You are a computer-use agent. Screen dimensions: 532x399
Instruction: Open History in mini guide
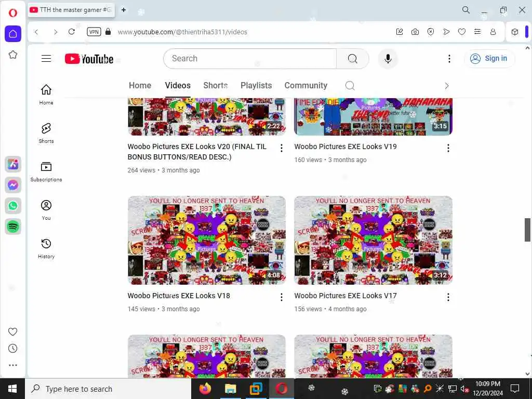(x=46, y=248)
